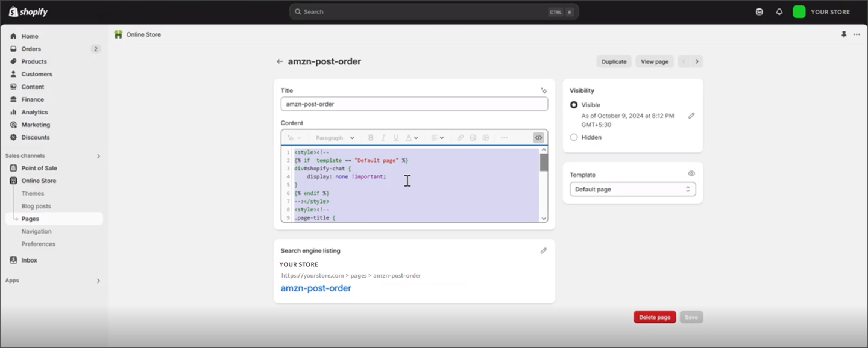This screenshot has height=348, width=868.
Task: Toggle Show HTML code view
Action: (x=538, y=138)
